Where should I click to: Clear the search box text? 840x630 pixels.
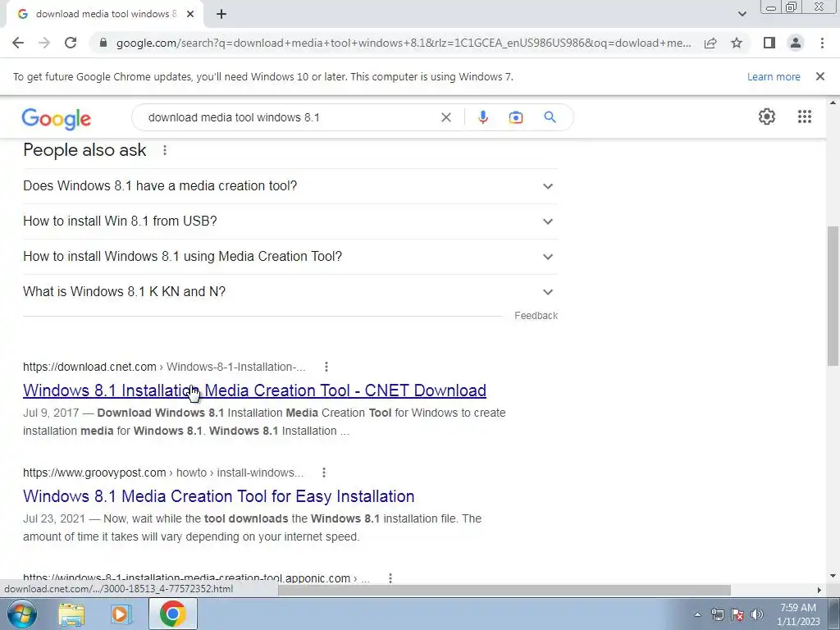pos(445,117)
